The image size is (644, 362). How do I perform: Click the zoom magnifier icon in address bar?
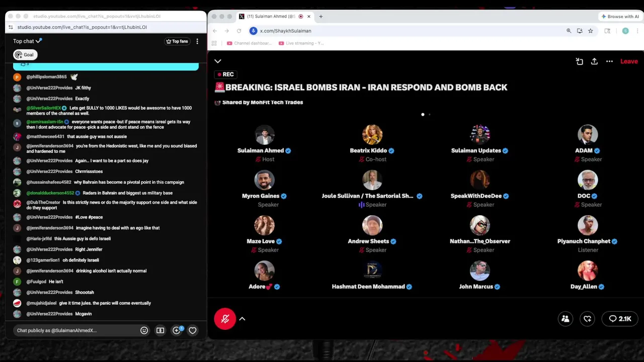(x=569, y=31)
